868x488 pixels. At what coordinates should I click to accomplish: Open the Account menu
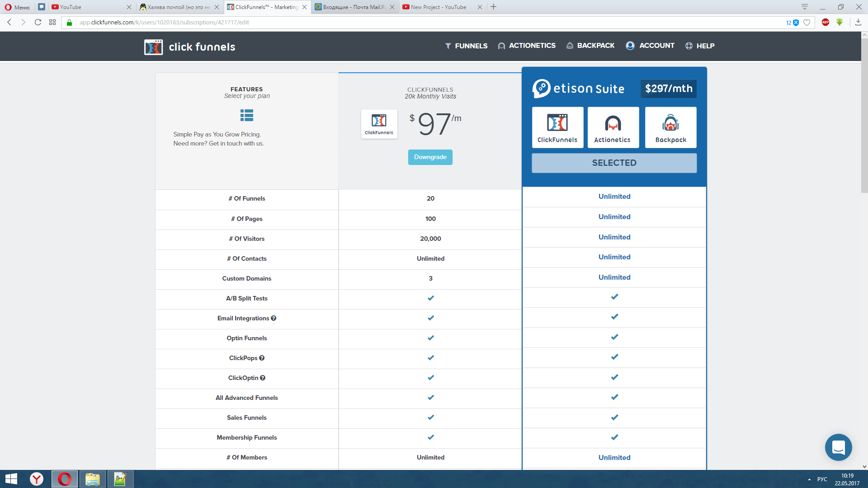[650, 46]
